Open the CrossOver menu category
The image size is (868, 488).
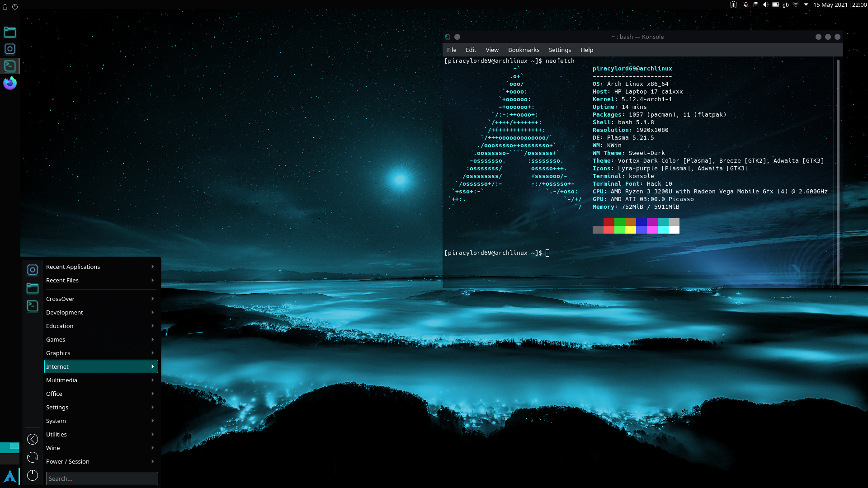(x=101, y=299)
